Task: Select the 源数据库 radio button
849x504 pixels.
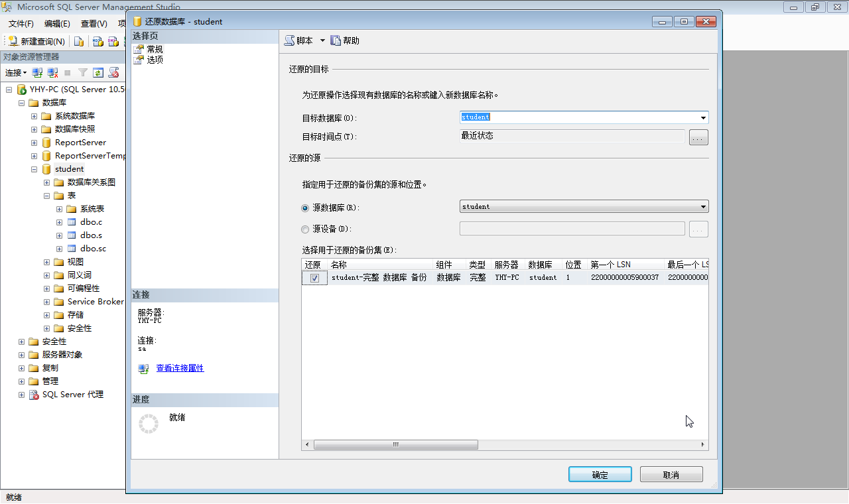Action: point(305,208)
